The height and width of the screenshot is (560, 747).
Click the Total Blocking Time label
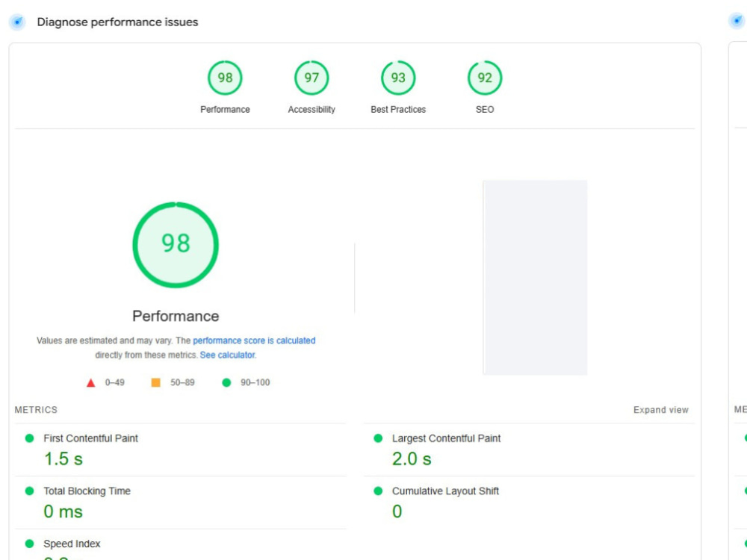coord(87,491)
